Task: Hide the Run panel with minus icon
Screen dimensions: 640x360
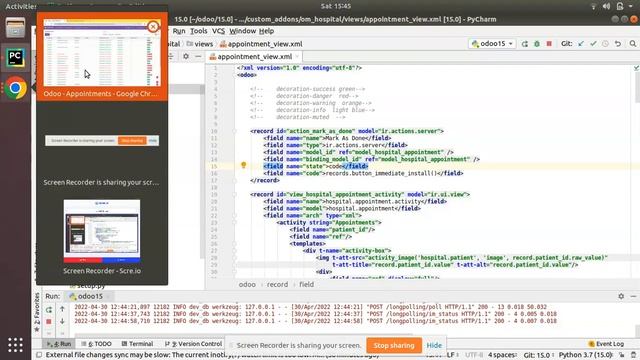Action: tap(633, 296)
